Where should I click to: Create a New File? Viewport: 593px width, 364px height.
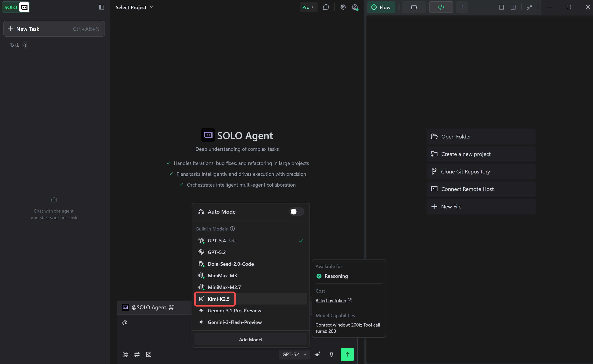(x=481, y=207)
